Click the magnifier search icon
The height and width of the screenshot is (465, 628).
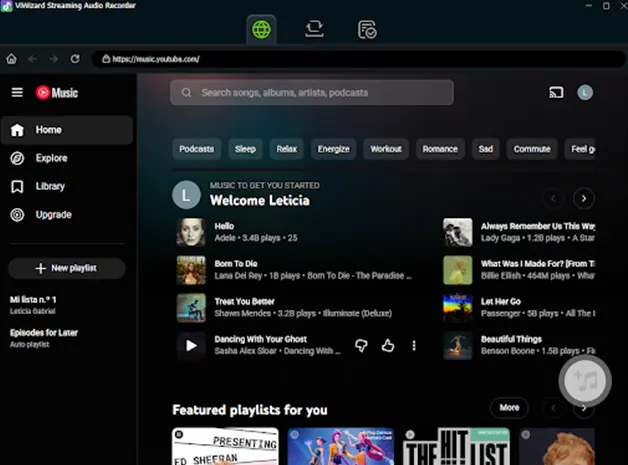(x=186, y=93)
